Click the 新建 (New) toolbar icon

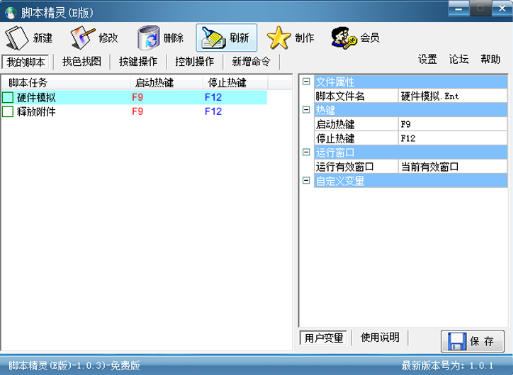click(x=17, y=38)
